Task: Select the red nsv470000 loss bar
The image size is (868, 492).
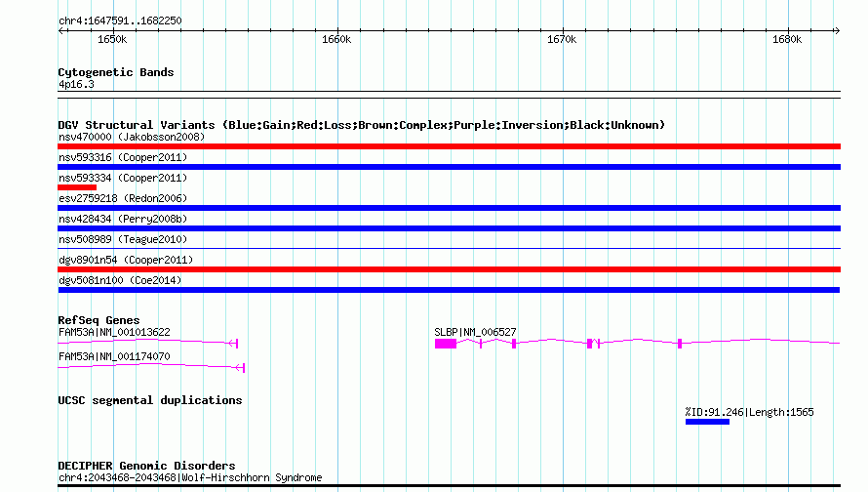Action: 449,146
